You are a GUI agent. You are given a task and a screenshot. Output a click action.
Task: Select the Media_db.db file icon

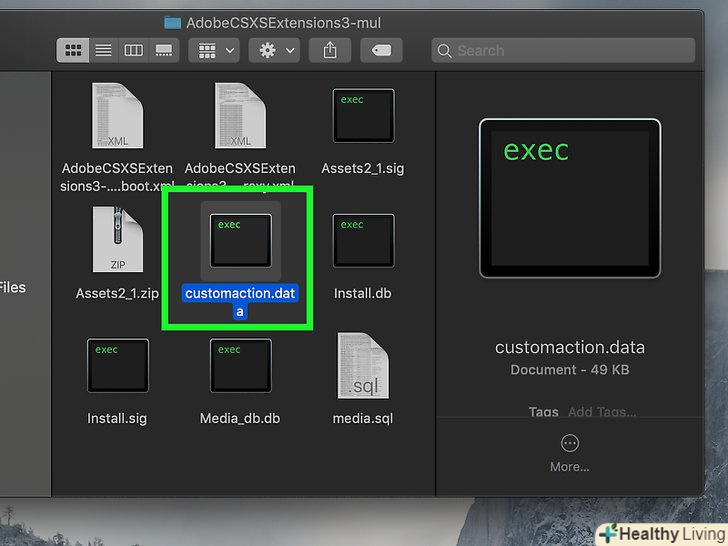240,365
